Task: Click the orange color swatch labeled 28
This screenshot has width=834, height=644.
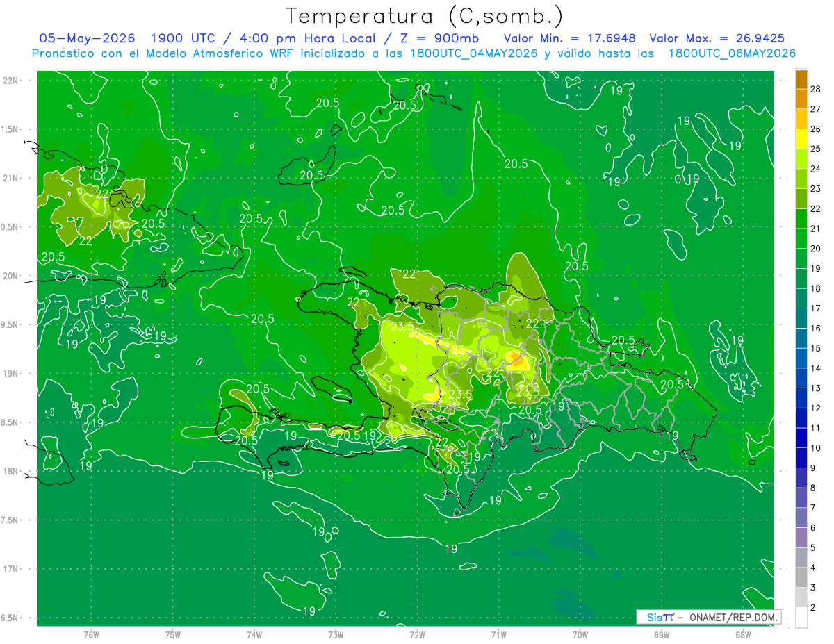Action: [x=801, y=79]
